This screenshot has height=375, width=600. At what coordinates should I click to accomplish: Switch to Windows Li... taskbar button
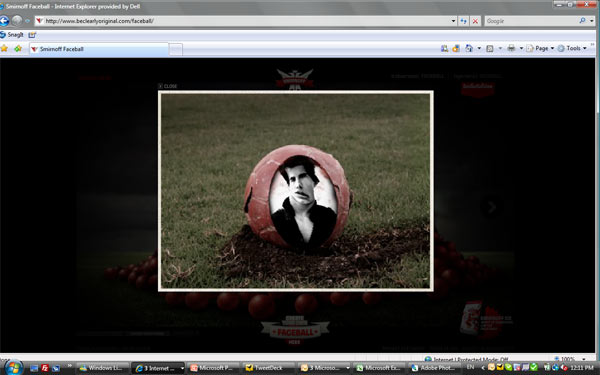[102, 368]
